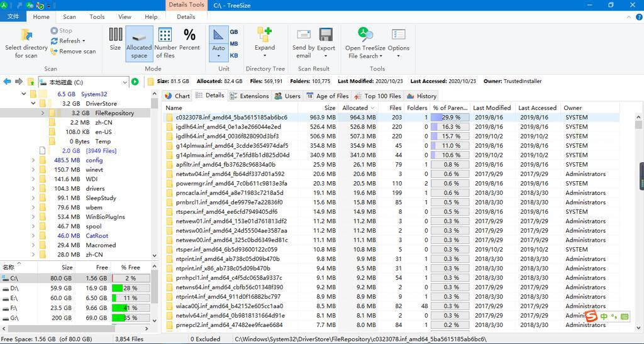Sort by Allocated column header
This screenshot has width=644, height=344.
click(x=358, y=108)
